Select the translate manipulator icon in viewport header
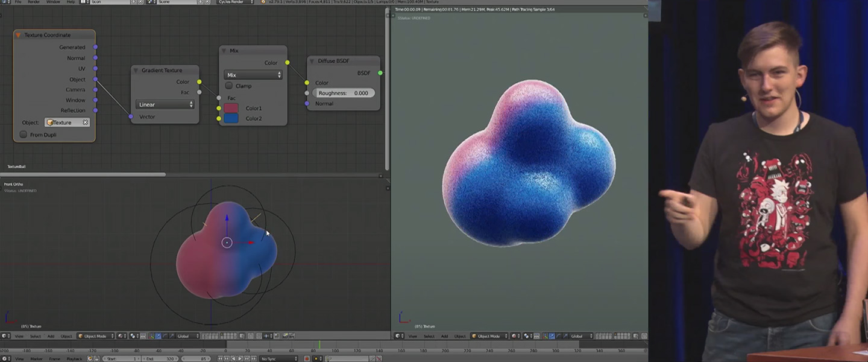Screen dimensions: 868x362 pyautogui.click(x=158, y=336)
